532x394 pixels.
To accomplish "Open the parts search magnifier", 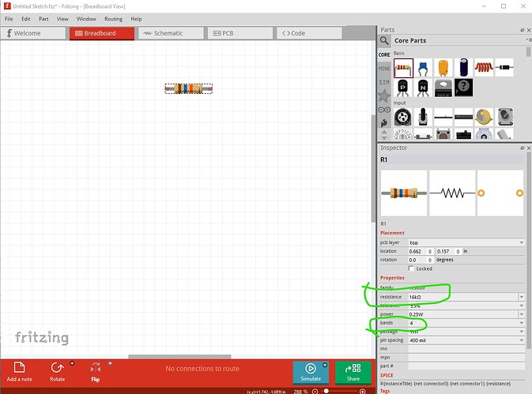I will click(384, 40).
